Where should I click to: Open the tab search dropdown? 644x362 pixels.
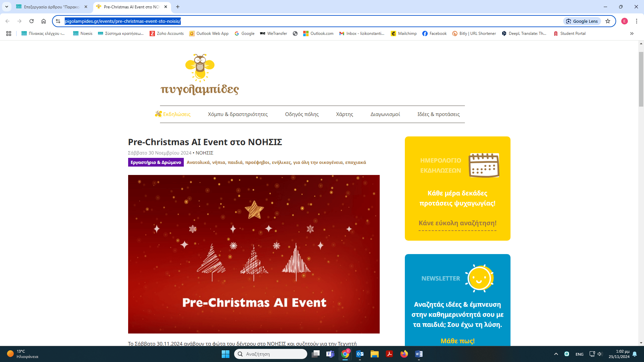[7, 7]
